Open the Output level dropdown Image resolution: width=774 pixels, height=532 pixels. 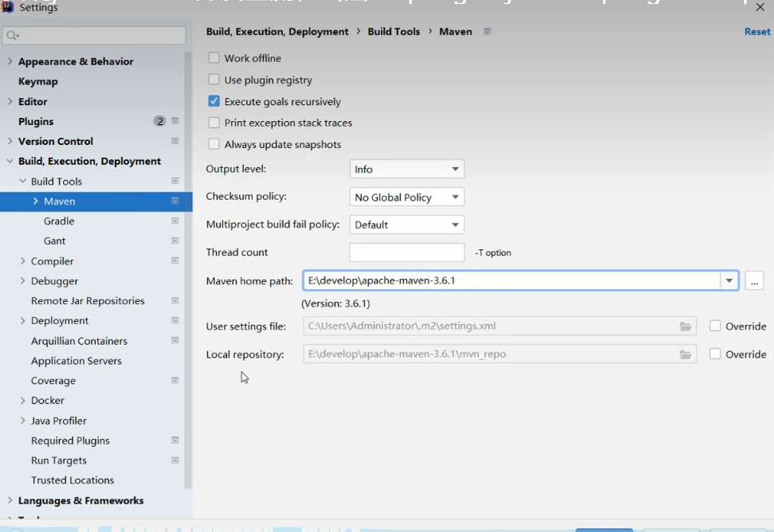(x=407, y=170)
